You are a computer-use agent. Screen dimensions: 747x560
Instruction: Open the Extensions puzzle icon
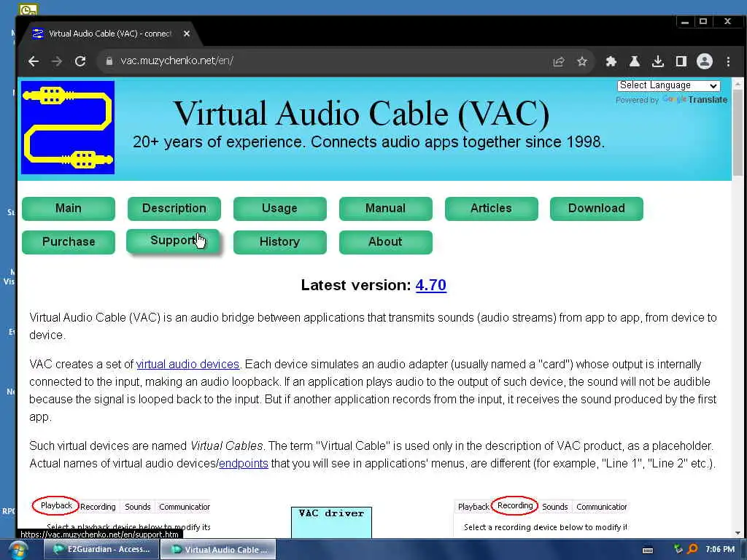point(611,61)
